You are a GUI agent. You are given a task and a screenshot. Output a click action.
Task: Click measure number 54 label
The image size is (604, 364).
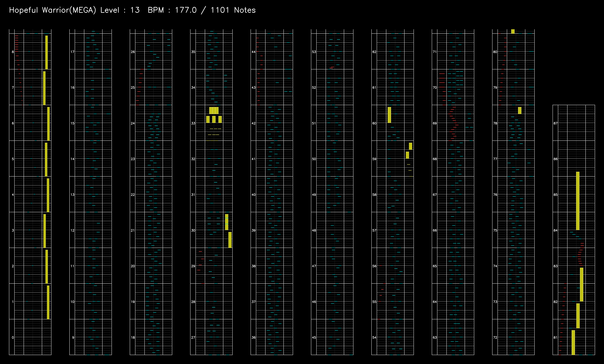374,337
